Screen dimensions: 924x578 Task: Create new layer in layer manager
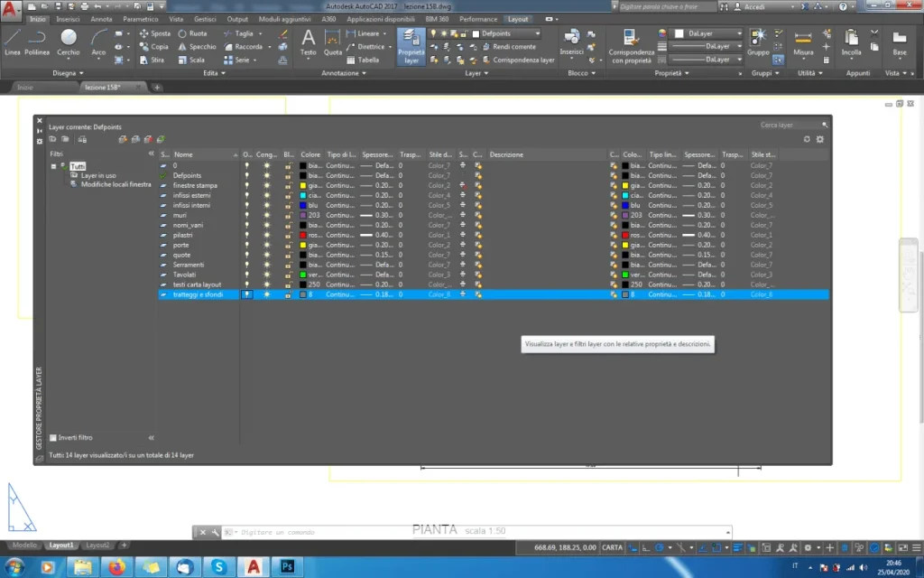coord(123,139)
